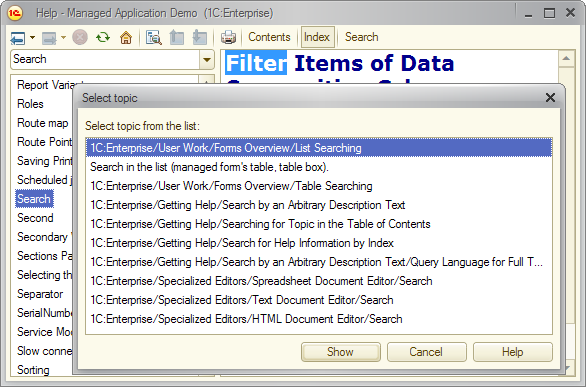The width and height of the screenshot is (586, 387).
Task: Open the Back history dropdown arrow
Action: point(33,37)
